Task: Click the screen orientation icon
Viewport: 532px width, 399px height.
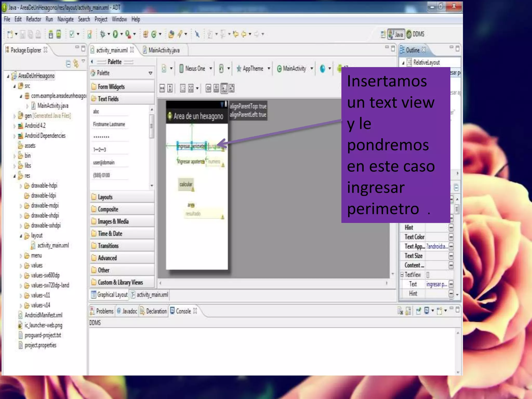Action: 221,69
